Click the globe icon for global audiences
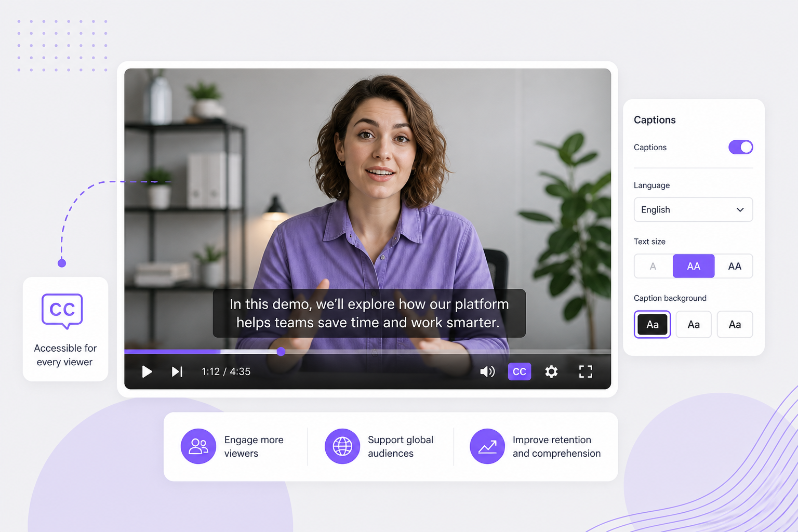 pos(342,446)
